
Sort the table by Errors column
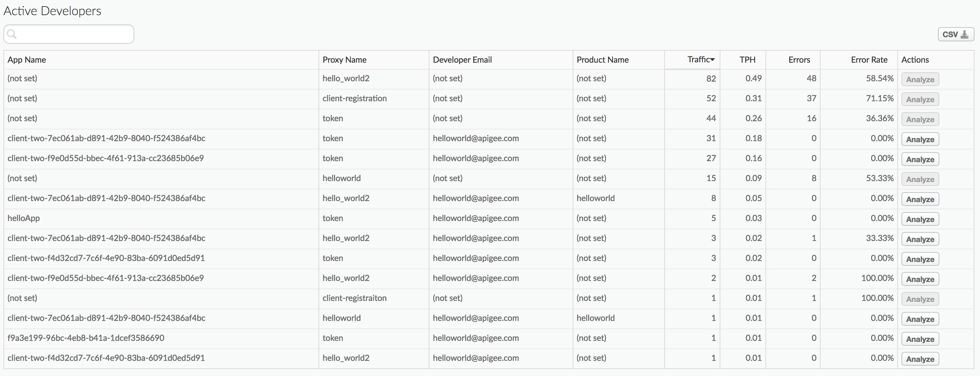pyautogui.click(x=799, y=59)
